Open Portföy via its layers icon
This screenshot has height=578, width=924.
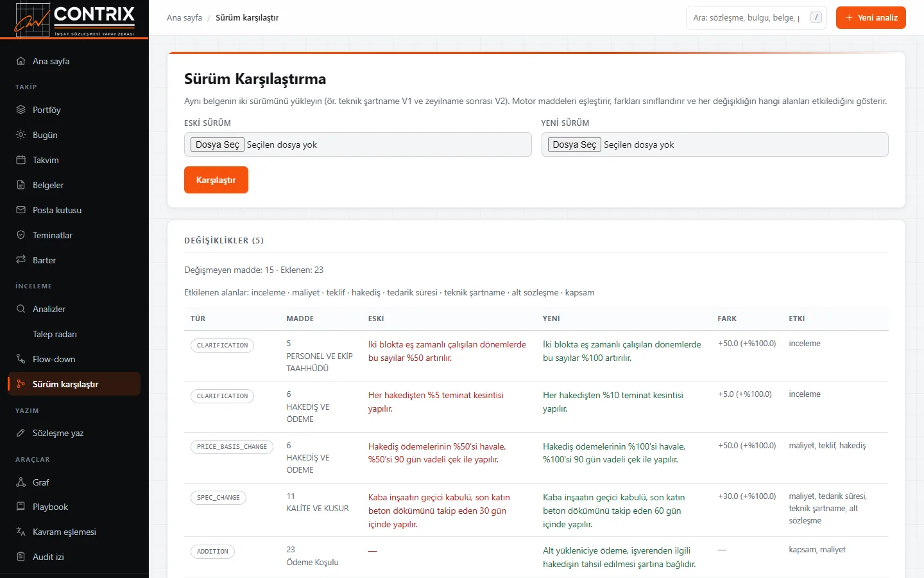[x=21, y=110]
